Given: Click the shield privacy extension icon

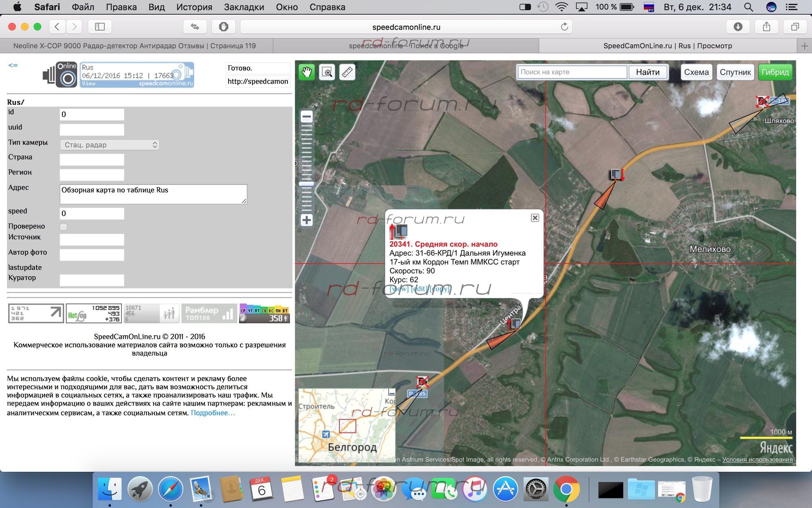Looking at the screenshot, I should coord(223,27).
